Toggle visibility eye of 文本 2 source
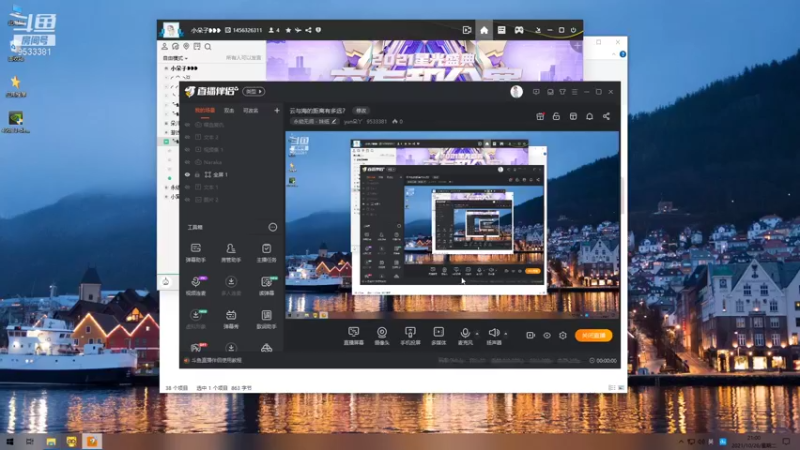800x450 pixels. pos(187,137)
